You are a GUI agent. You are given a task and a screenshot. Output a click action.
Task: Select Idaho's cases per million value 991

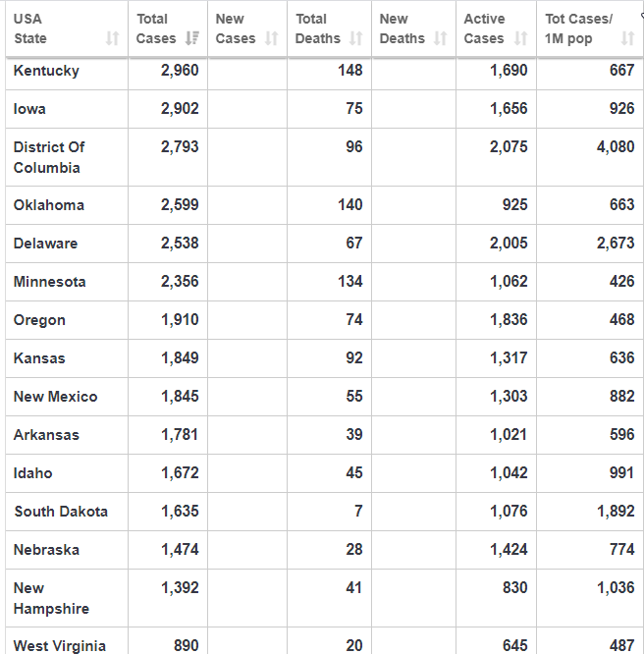point(621,473)
